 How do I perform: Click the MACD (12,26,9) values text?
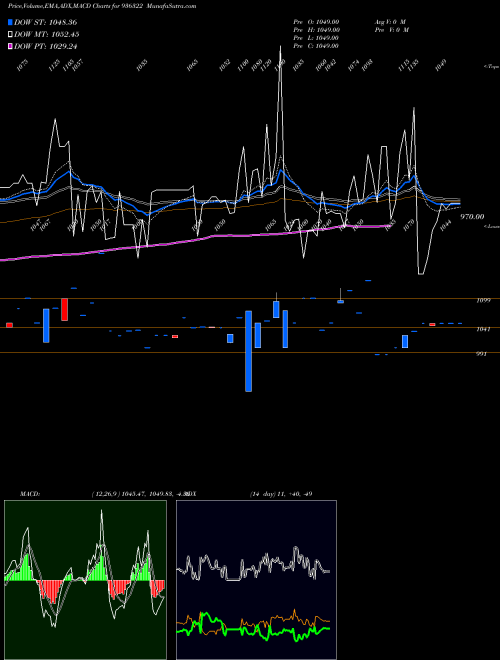139,494
